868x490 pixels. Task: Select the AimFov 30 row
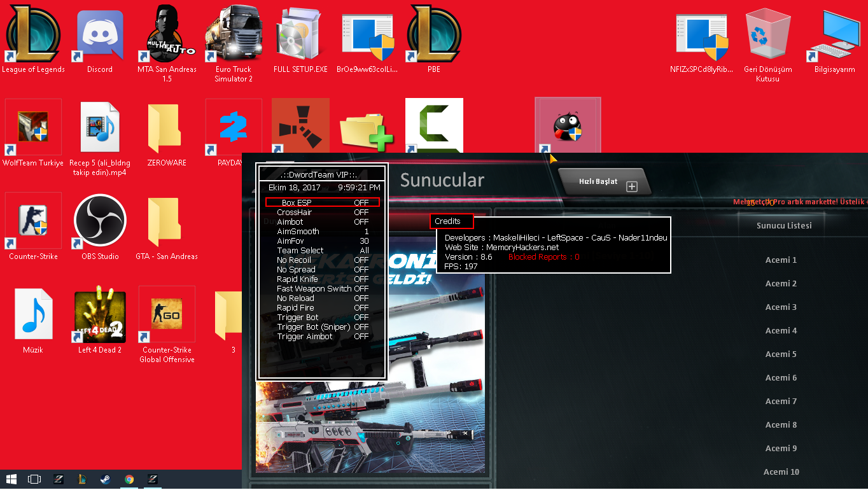point(323,241)
